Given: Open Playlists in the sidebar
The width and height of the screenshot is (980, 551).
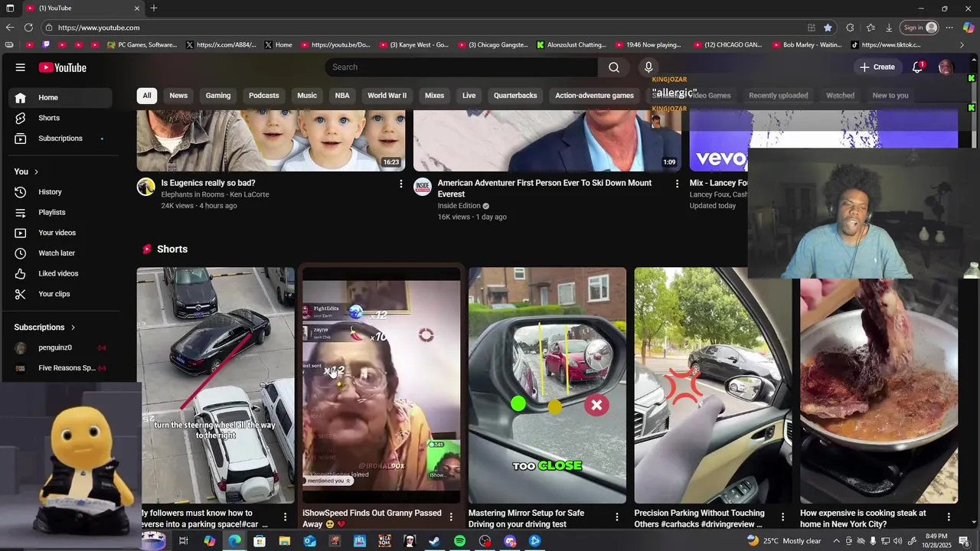Looking at the screenshot, I should [x=60, y=212].
